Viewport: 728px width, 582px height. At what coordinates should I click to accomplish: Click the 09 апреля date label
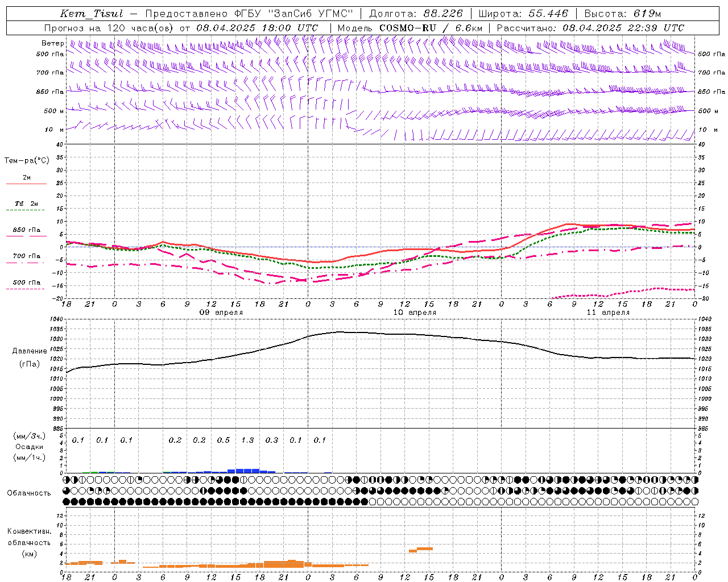coord(221,313)
